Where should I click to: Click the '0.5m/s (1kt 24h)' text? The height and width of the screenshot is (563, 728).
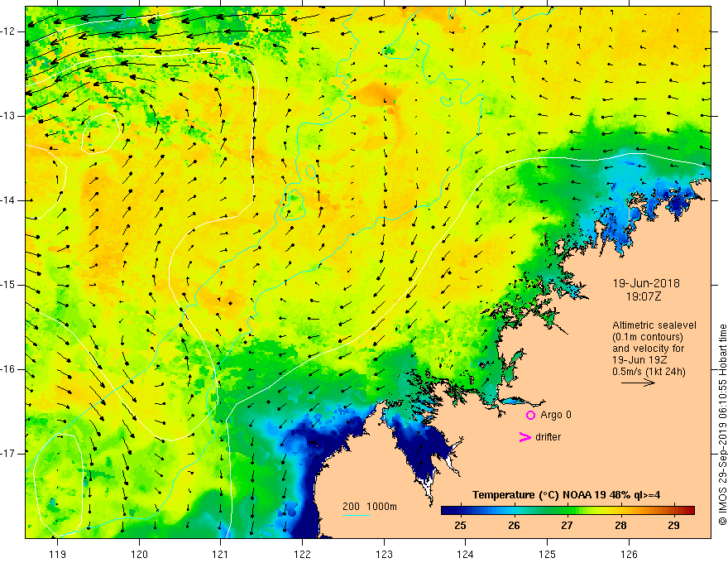(x=649, y=372)
